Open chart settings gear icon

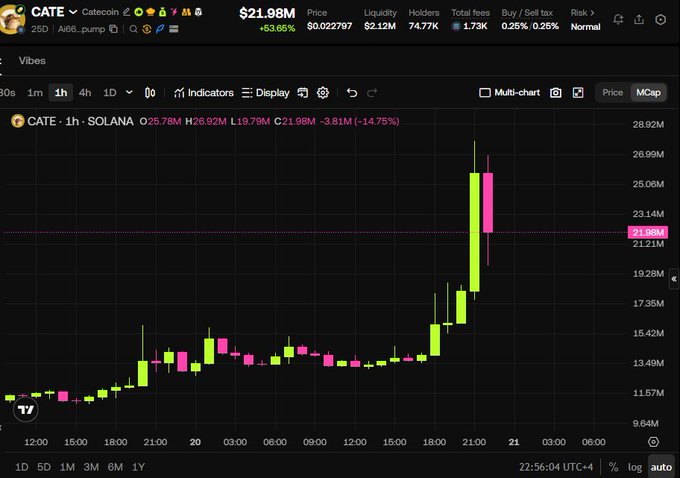click(x=323, y=92)
